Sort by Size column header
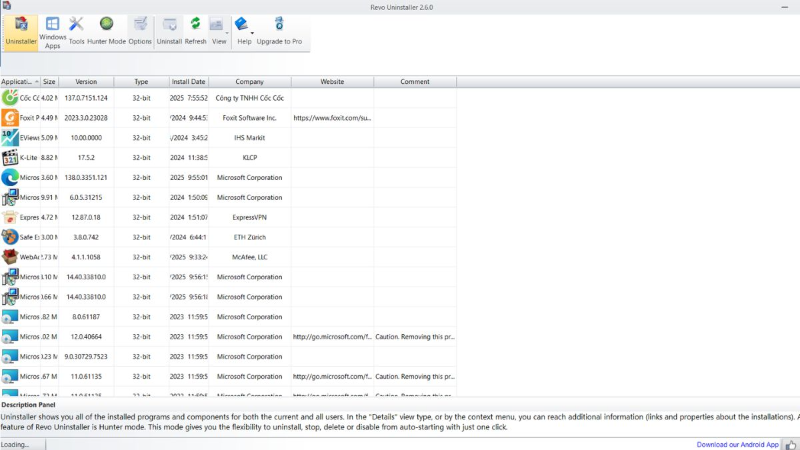Image resolution: width=800 pixels, height=450 pixels. [49, 82]
